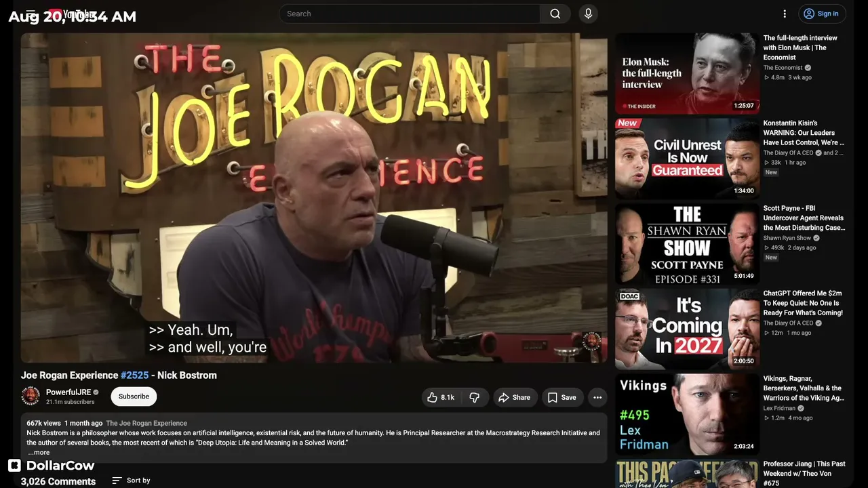
Task: Open Professor Jiang This Past Weekend title
Action: [804, 473]
